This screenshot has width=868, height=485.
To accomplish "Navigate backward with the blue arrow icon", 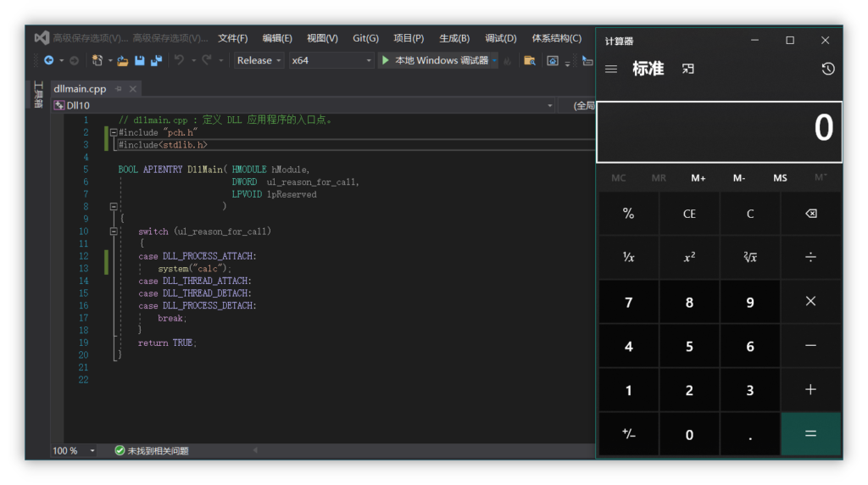I will tap(48, 60).
